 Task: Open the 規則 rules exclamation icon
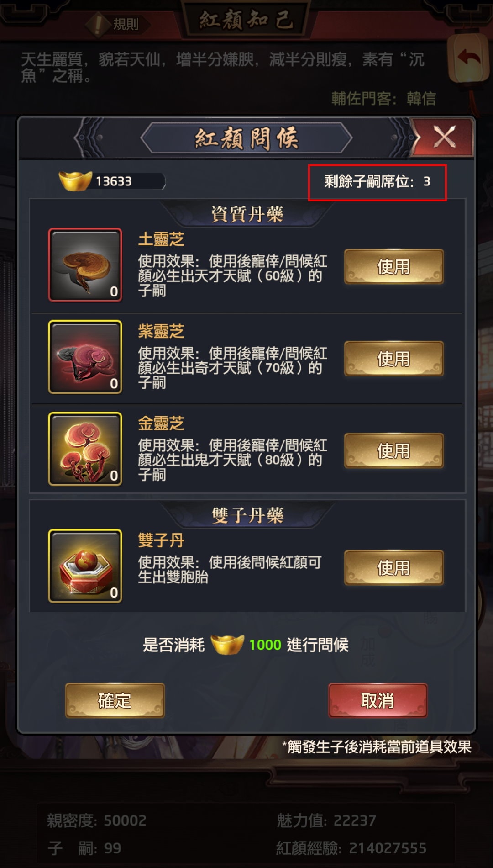pos(98,24)
